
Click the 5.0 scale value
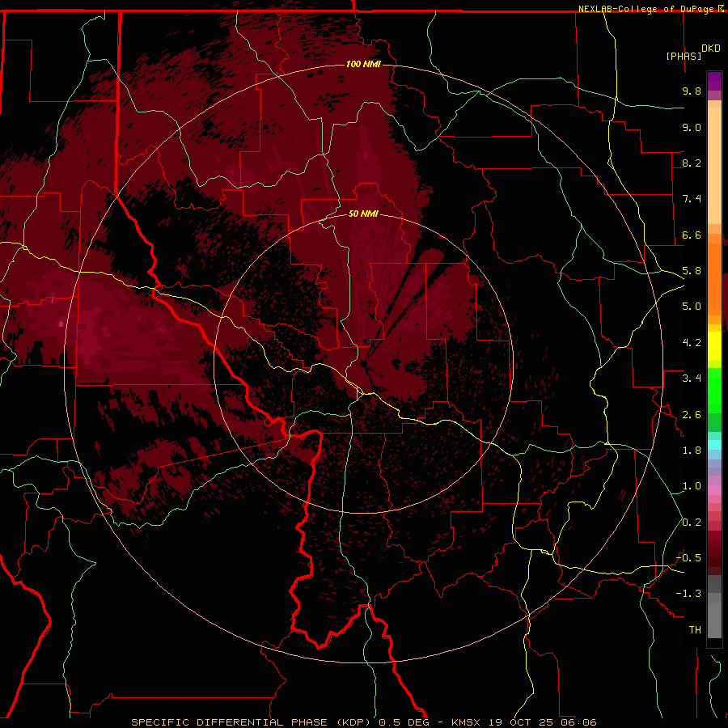[x=692, y=307]
